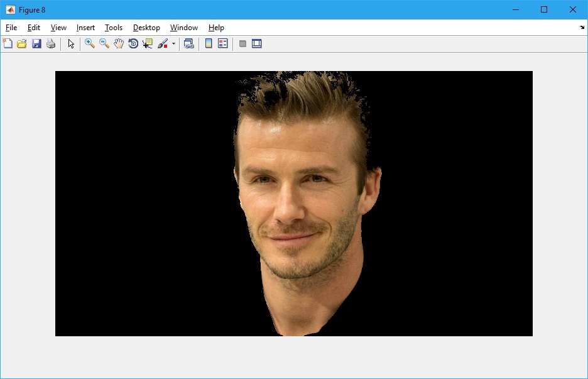Viewport: 588px width, 379px height.
Task: Insert a colorbar from the toolbar
Action: pyautogui.click(x=209, y=44)
